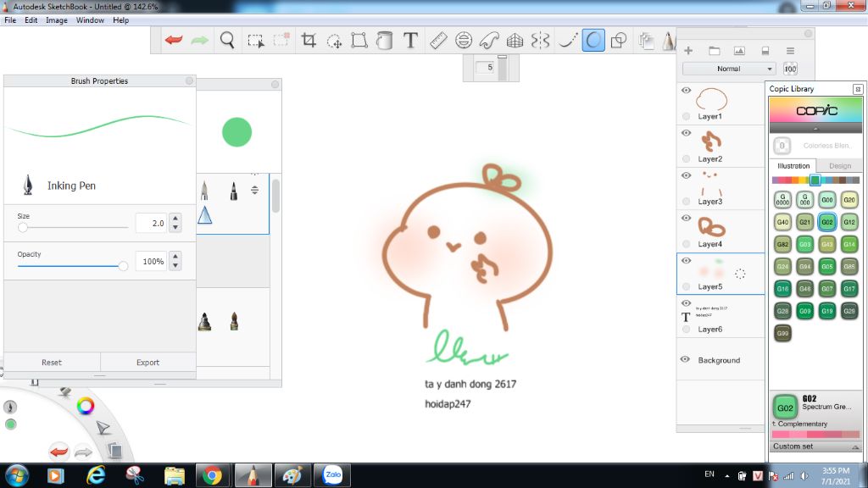Switch to the Illustration tab
This screenshot has width=868, height=488.
793,166
